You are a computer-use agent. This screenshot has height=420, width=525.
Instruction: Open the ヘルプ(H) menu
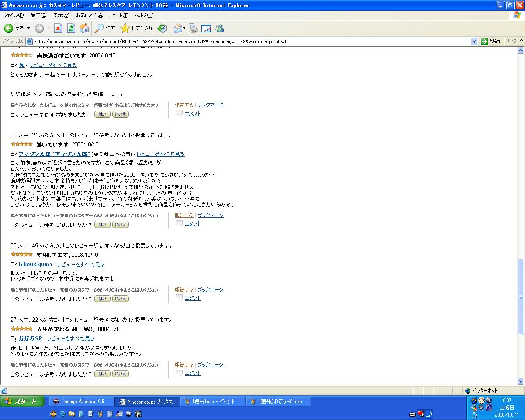[144, 15]
